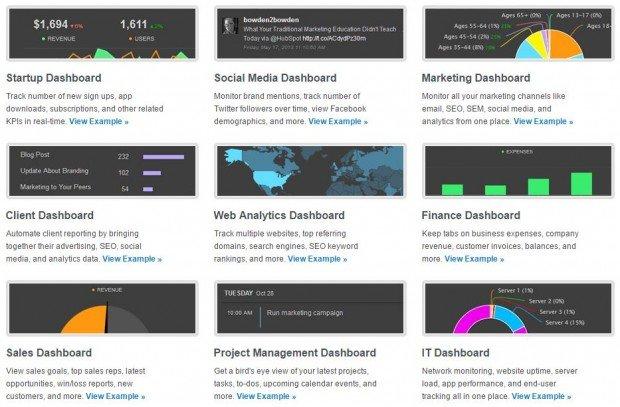620x407 pixels.
Task: Click the bowden2bowden avatar in tweet preview
Action: tap(230, 26)
